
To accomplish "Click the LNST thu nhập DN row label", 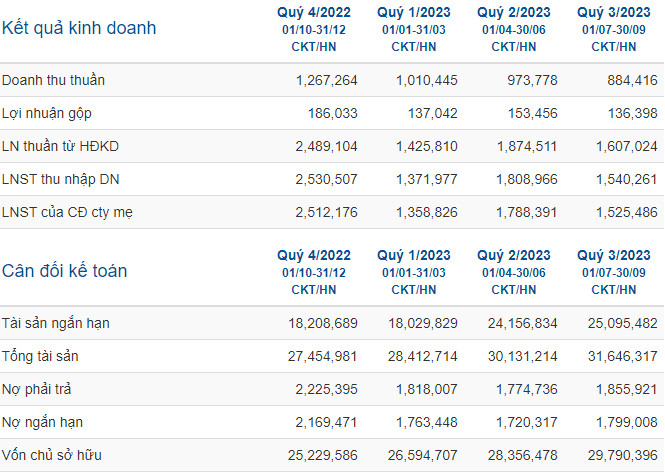I will click(x=60, y=179).
